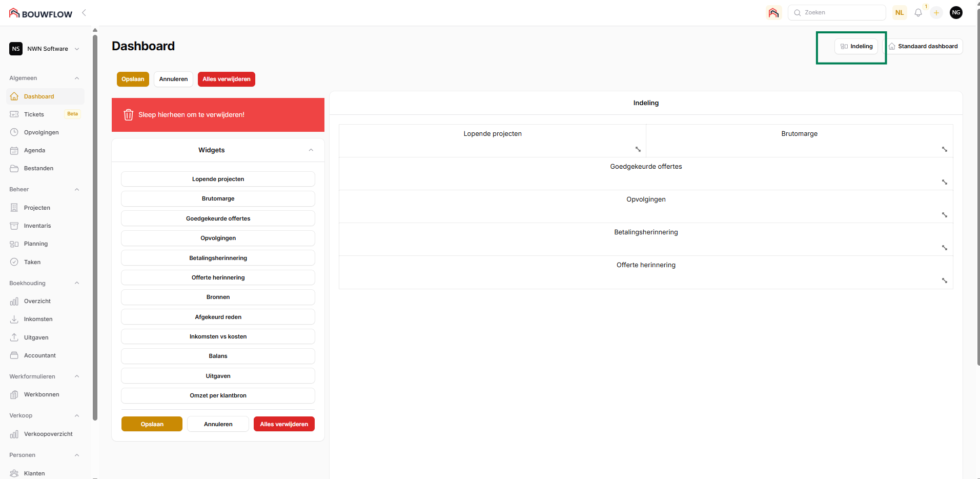This screenshot has width=980, height=479.
Task: Click the yellow plus icon in header
Action: pos(936,13)
